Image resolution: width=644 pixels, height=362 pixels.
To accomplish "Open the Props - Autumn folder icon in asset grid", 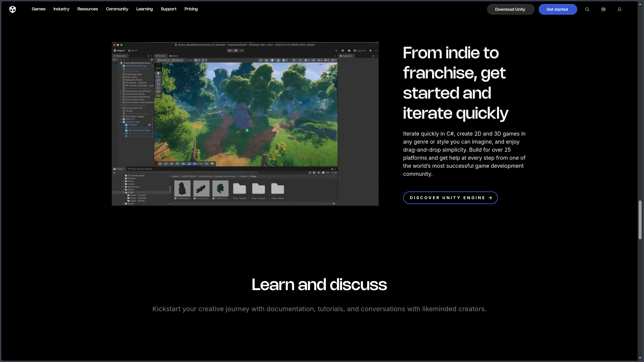I will click(x=239, y=189).
